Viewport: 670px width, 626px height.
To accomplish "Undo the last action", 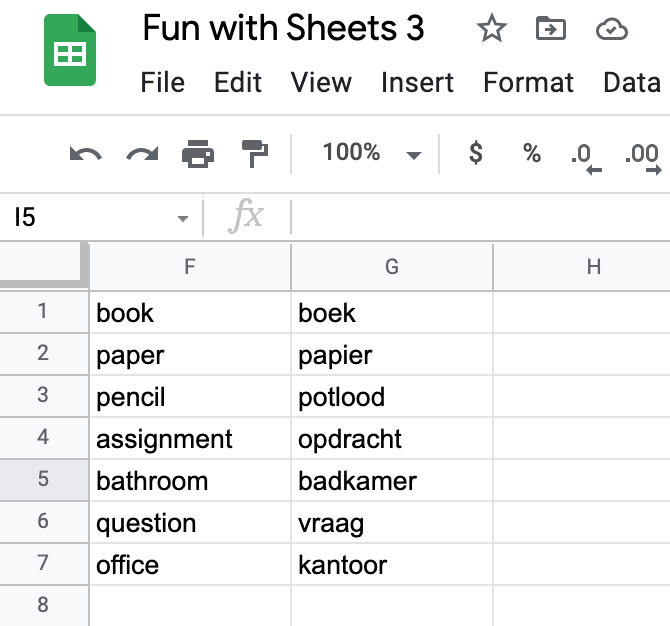I will click(x=85, y=154).
